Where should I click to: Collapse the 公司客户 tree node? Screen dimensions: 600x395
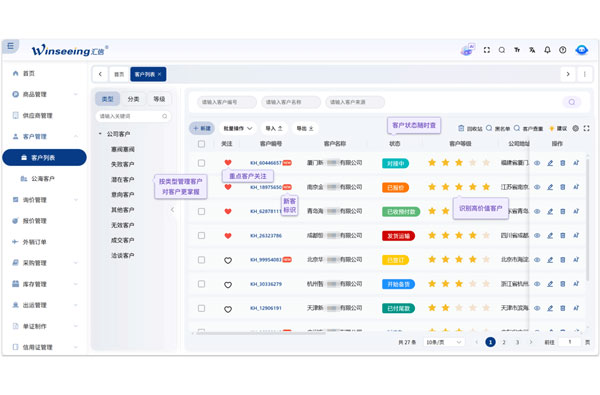(100, 134)
